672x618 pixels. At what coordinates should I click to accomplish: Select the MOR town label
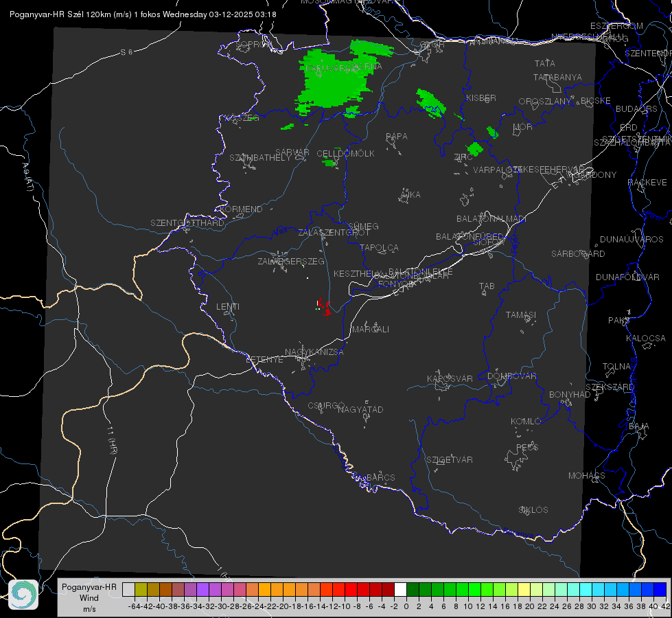coord(523,126)
